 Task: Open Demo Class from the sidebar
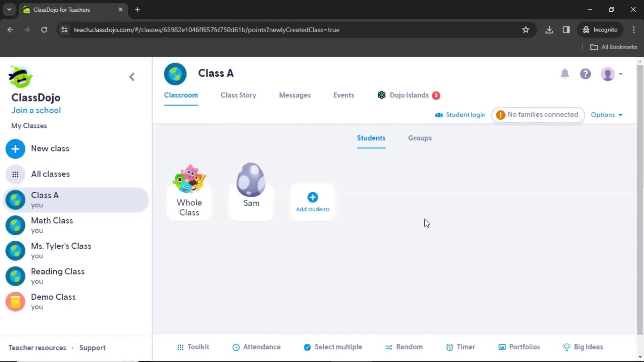pos(76,302)
